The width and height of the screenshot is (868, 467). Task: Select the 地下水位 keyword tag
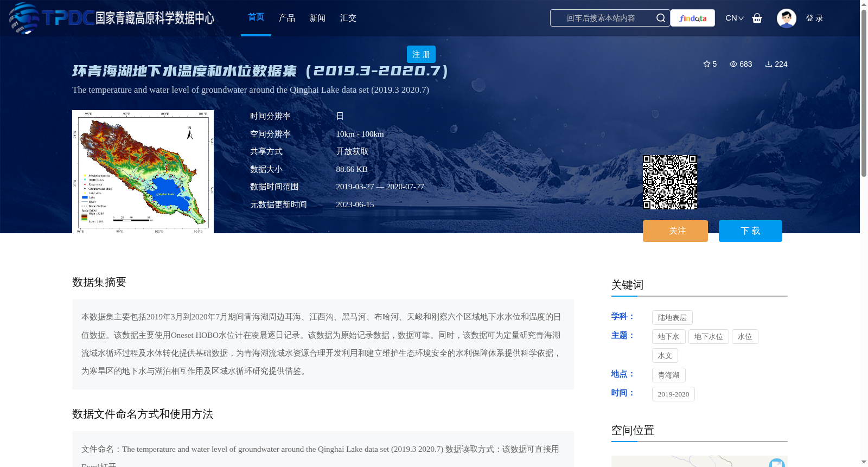(x=709, y=337)
